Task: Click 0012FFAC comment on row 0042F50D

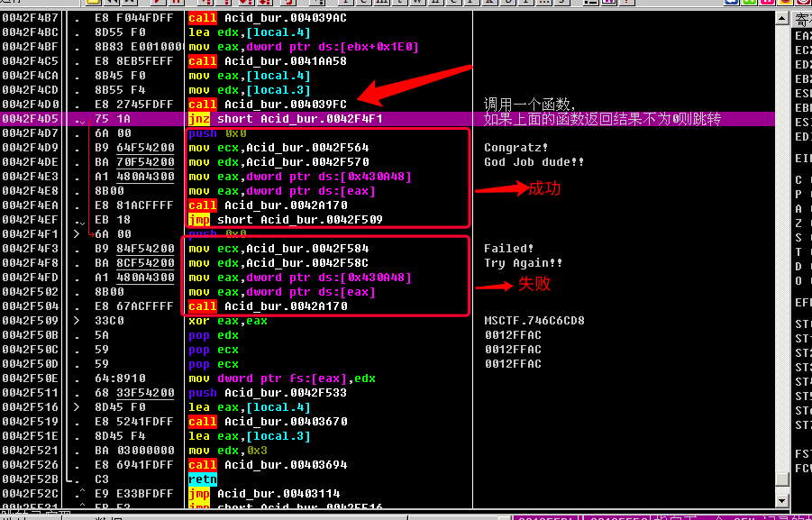Action: point(513,365)
